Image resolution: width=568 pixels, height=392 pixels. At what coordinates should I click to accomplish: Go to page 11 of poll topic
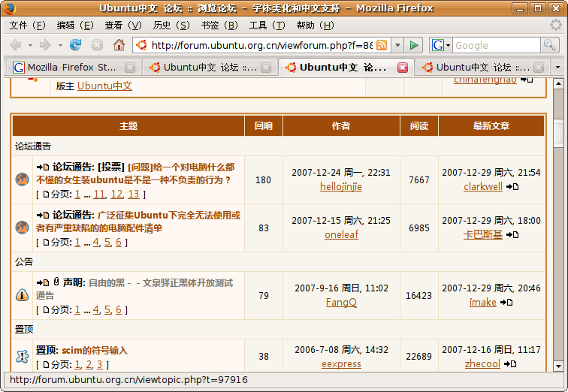click(x=99, y=194)
